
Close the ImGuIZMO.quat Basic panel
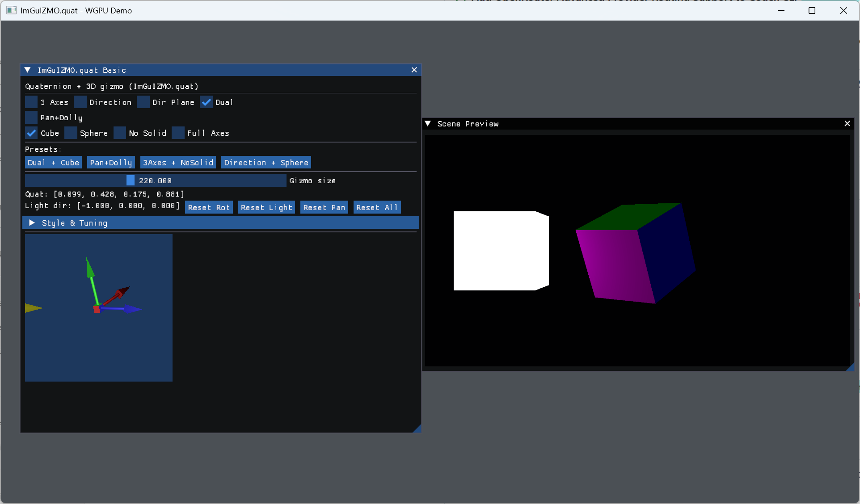414,70
